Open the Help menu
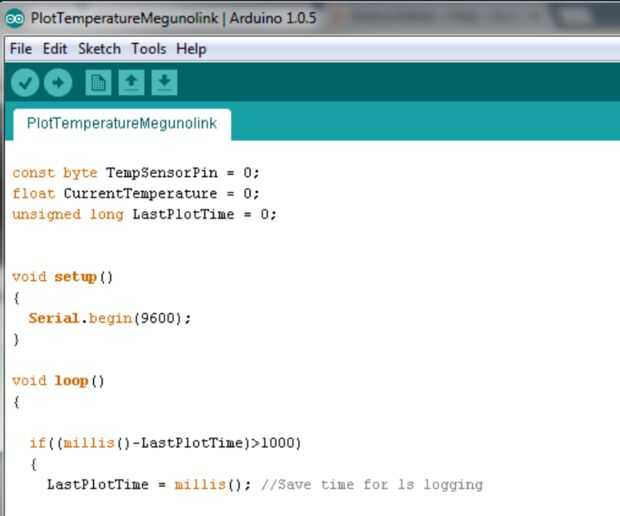Image resolution: width=620 pixels, height=516 pixels. click(191, 49)
